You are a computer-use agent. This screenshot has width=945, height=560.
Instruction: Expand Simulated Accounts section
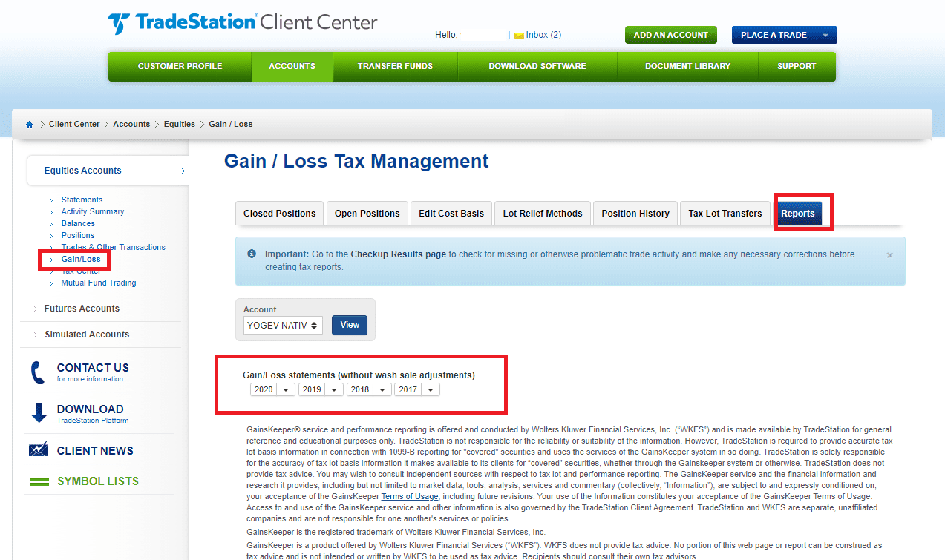[x=86, y=335]
